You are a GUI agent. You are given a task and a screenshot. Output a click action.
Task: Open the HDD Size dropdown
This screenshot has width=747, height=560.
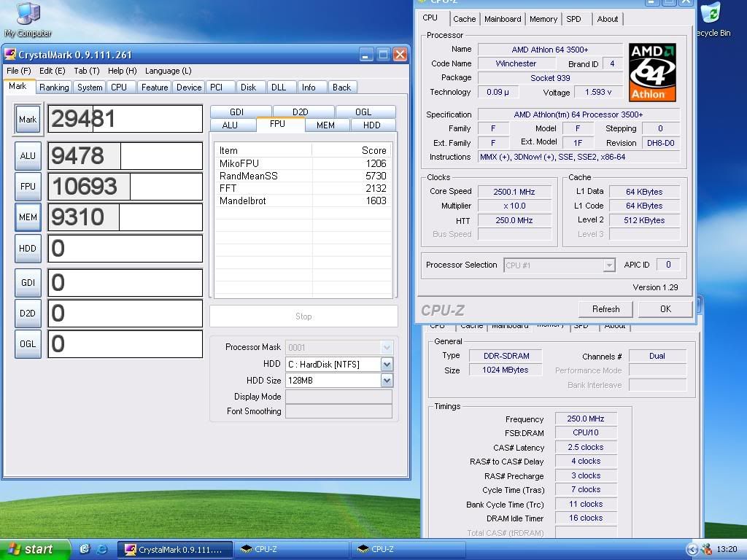[x=387, y=381]
